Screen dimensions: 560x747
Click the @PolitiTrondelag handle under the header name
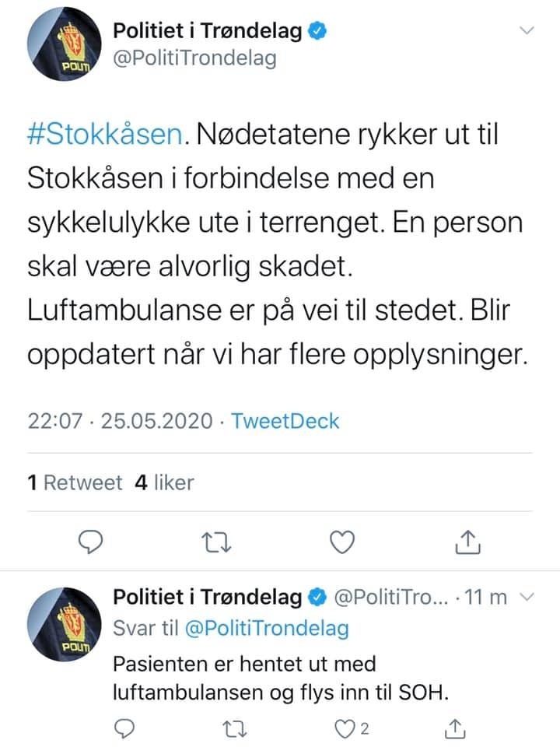point(194,59)
